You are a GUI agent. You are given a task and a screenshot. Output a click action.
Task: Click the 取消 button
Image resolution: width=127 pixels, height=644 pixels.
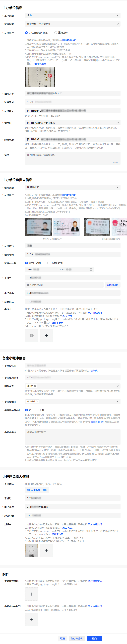coord(63,638)
